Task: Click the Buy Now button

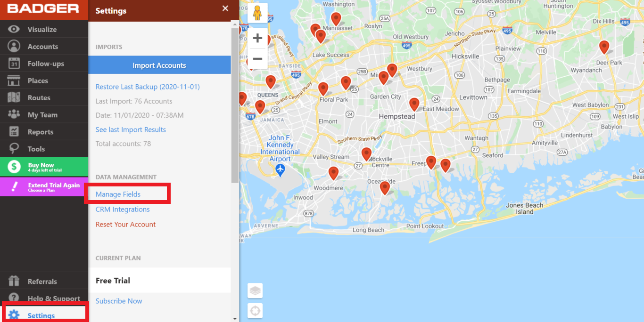Action: point(44,166)
